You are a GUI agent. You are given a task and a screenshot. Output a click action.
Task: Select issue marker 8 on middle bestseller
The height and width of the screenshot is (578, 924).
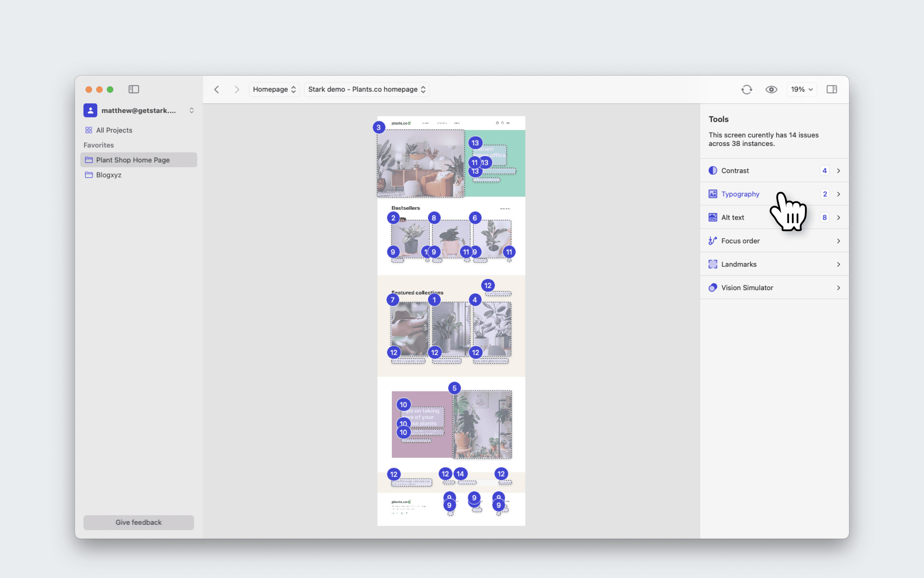coord(434,218)
